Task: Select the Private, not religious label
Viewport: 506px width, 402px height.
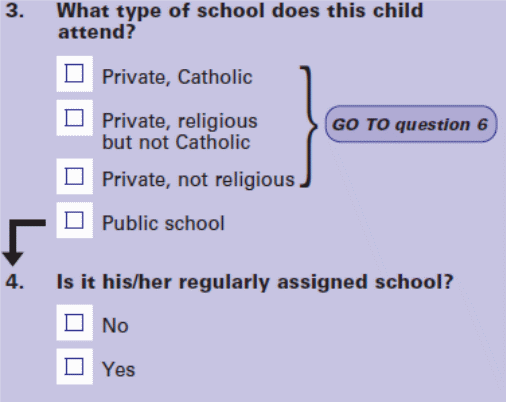Action: click(198, 180)
